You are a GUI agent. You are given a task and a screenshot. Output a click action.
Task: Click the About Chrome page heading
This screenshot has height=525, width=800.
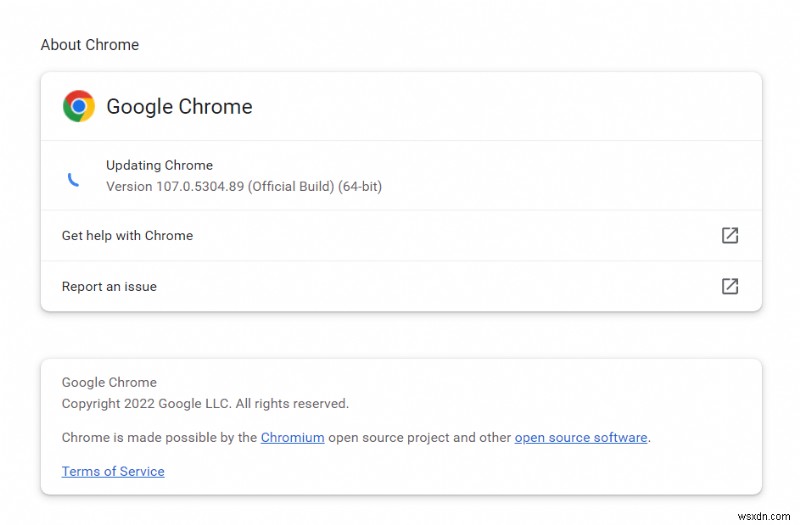coord(90,45)
